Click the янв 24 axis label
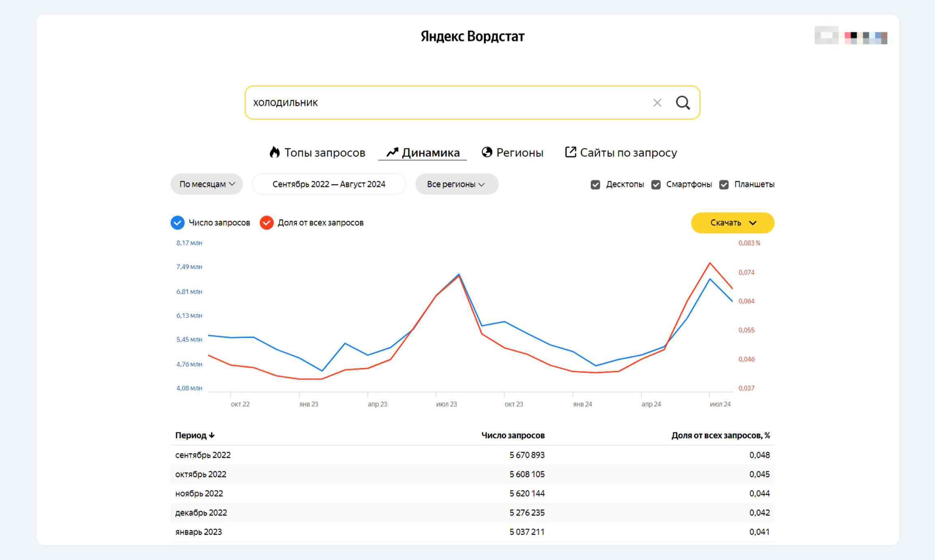The height and width of the screenshot is (560, 935). tap(583, 404)
